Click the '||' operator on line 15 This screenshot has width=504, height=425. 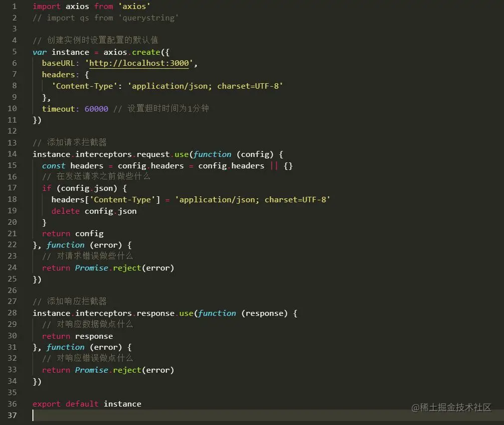tap(274, 166)
